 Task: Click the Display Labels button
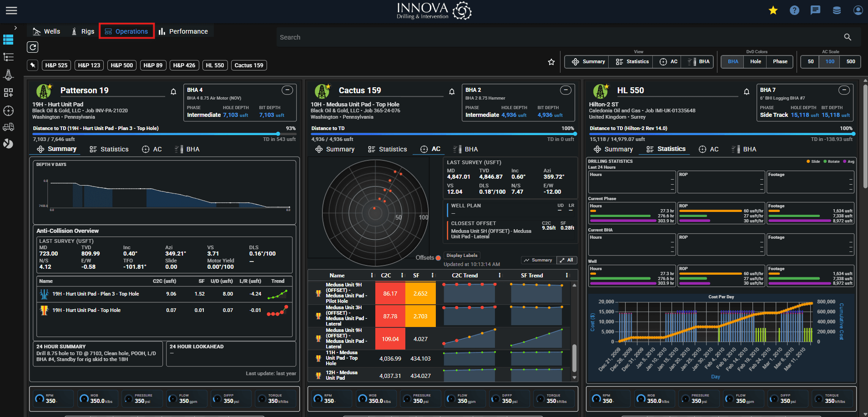(462, 255)
